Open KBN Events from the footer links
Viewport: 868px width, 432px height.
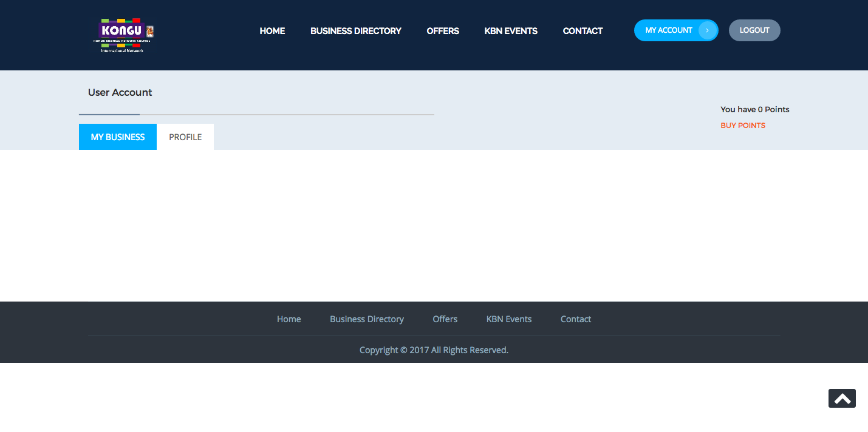pyautogui.click(x=509, y=319)
